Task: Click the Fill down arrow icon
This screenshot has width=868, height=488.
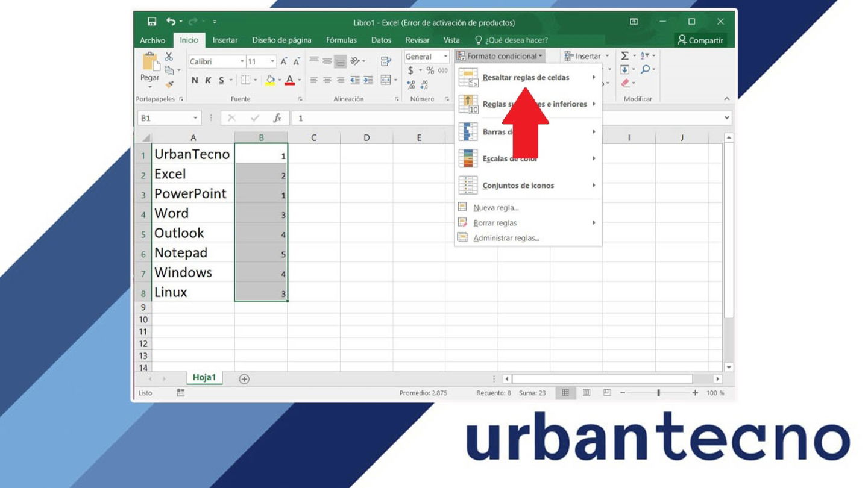Action: [625, 69]
